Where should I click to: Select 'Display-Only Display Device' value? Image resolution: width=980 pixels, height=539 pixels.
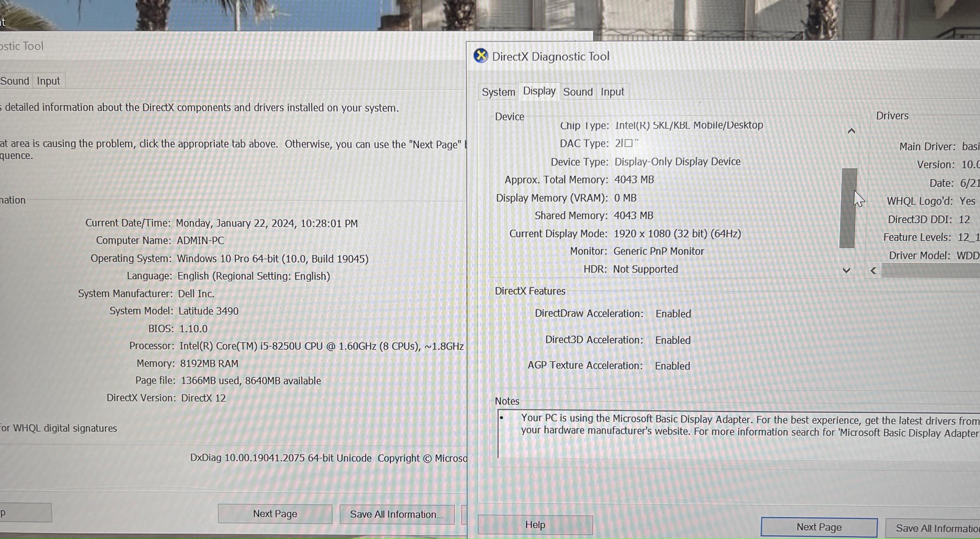pyautogui.click(x=677, y=162)
